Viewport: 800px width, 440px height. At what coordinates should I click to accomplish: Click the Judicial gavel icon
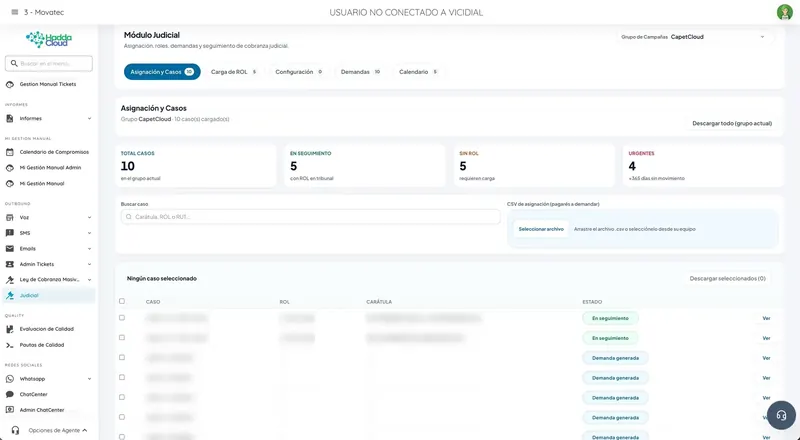[x=10, y=296]
